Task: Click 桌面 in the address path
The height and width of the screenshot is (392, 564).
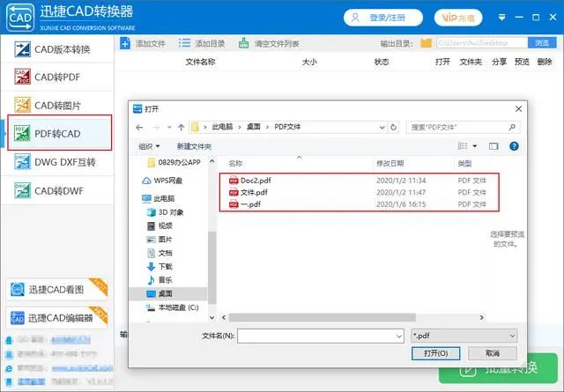Action: pyautogui.click(x=253, y=127)
